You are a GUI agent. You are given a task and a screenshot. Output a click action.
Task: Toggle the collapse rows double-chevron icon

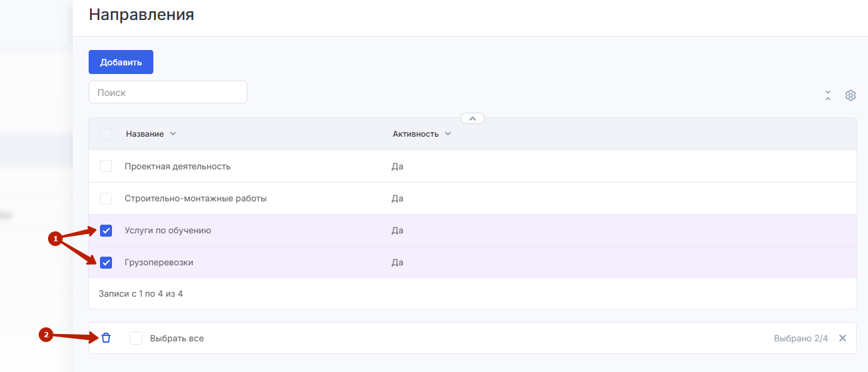tap(828, 95)
